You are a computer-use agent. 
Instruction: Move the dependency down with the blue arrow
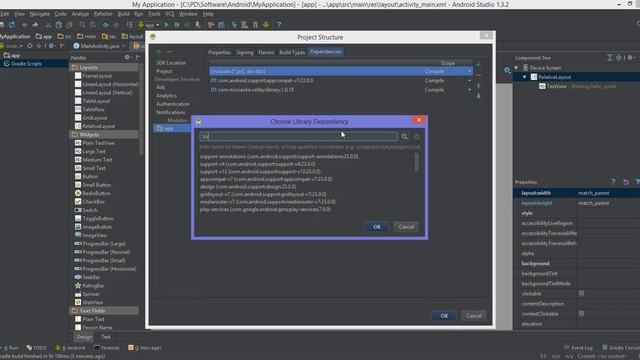point(478,96)
